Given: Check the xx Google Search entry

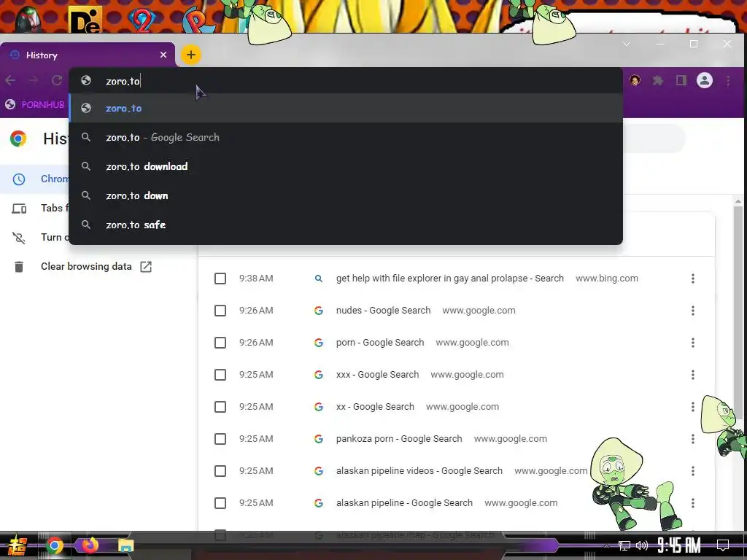Looking at the screenshot, I should coord(220,407).
